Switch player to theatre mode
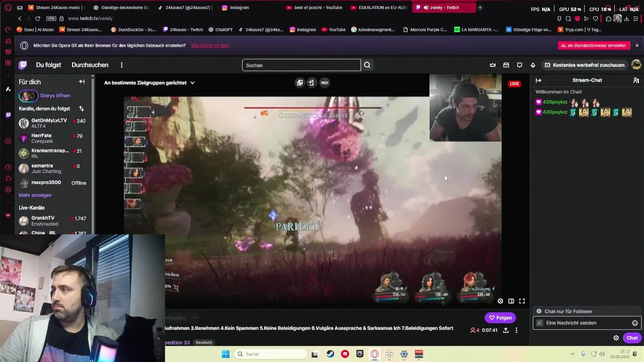 (x=511, y=301)
